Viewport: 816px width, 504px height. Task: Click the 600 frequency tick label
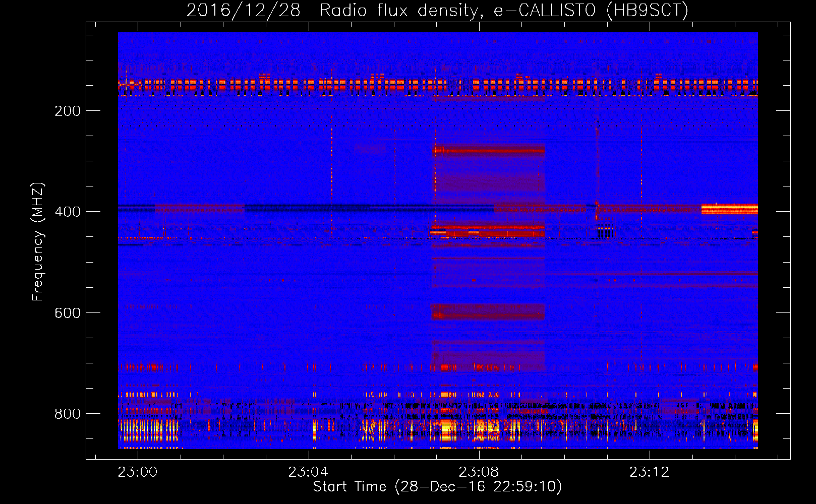click(x=68, y=313)
